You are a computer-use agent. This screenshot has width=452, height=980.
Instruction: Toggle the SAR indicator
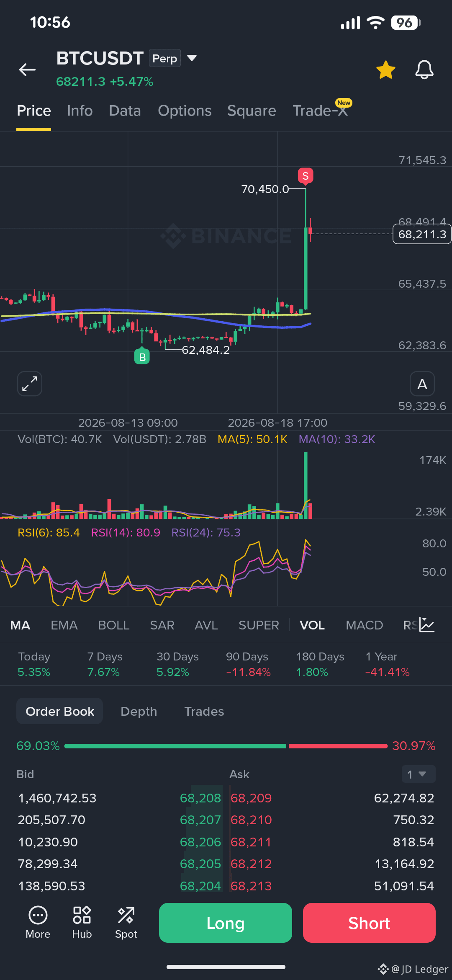[162, 625]
